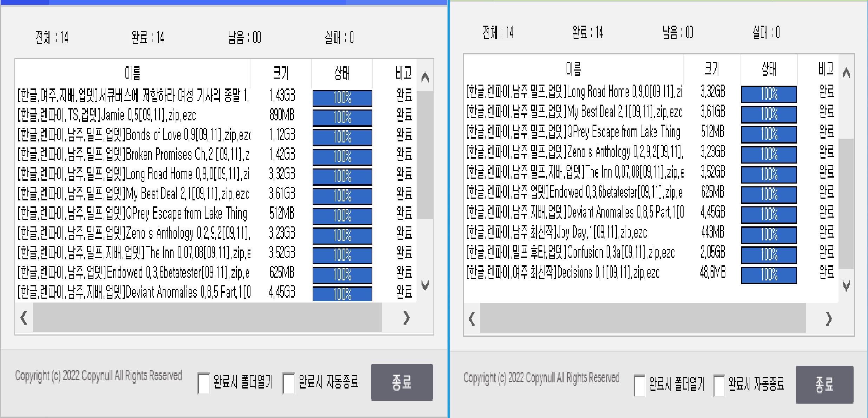
Task: Check 완료시 자동종료 in right window
Action: tap(719, 385)
